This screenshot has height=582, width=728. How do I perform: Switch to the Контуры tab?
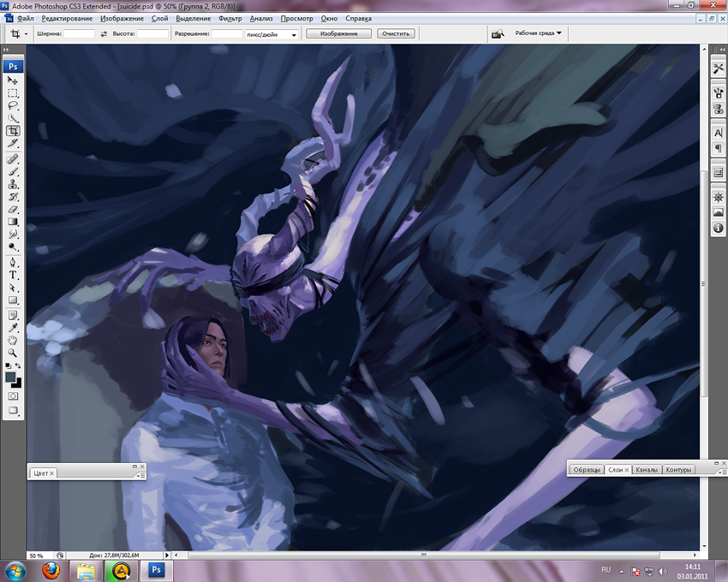point(678,470)
